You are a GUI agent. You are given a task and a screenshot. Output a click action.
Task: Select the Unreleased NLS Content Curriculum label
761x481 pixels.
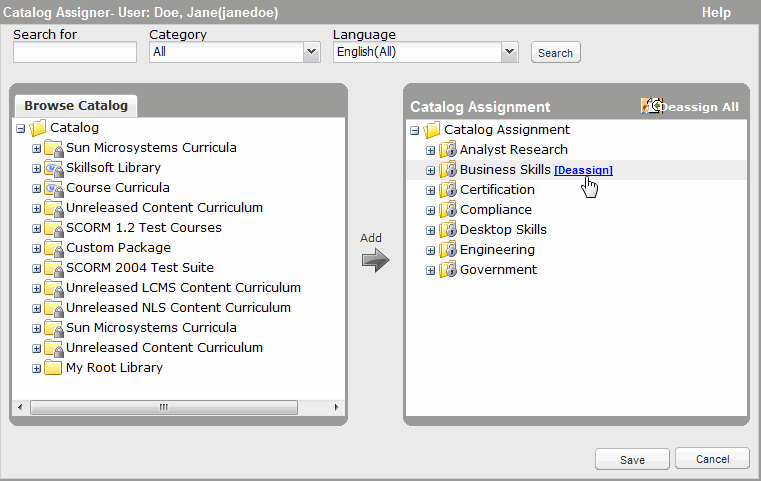(x=178, y=308)
